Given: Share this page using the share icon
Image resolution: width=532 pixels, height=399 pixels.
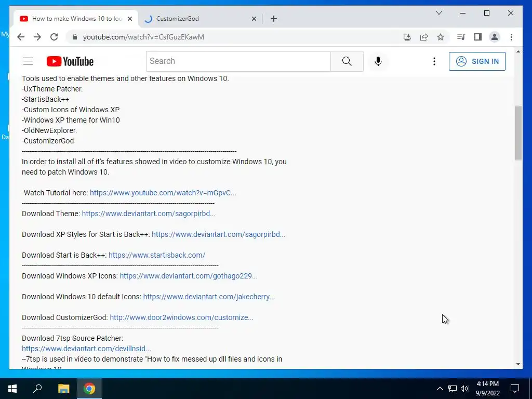Looking at the screenshot, I should point(424,37).
